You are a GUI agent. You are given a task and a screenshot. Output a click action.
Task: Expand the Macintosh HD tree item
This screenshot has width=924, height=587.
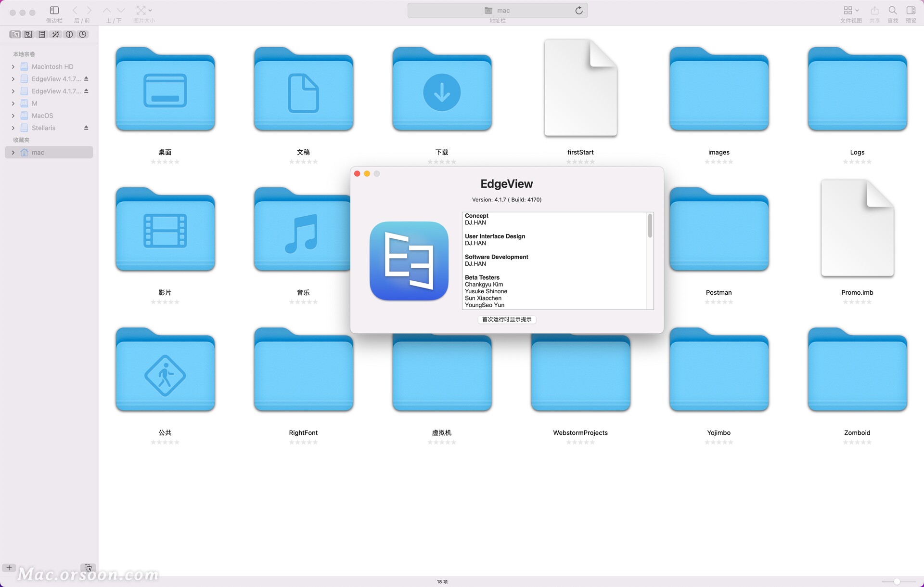[13, 66]
